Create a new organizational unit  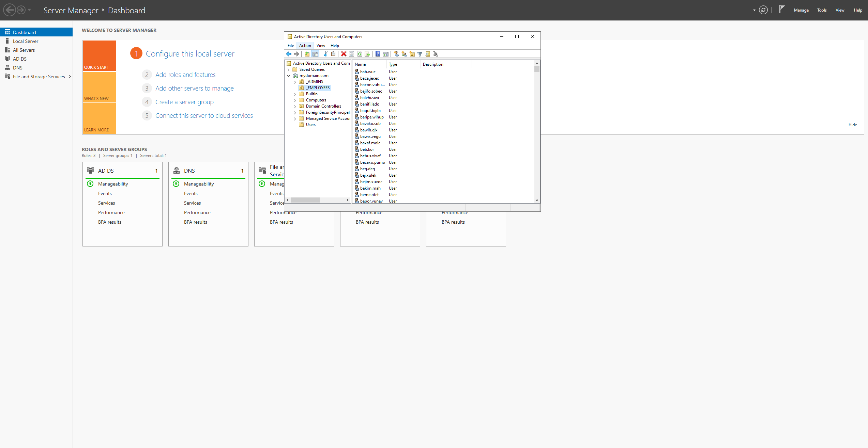pos(412,54)
